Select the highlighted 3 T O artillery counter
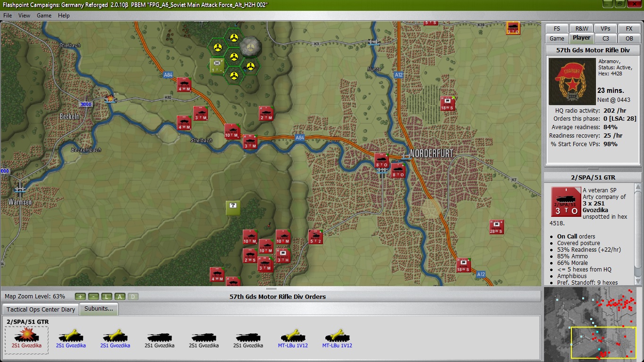Screen dimensions: 644x362 tap(513, 28)
